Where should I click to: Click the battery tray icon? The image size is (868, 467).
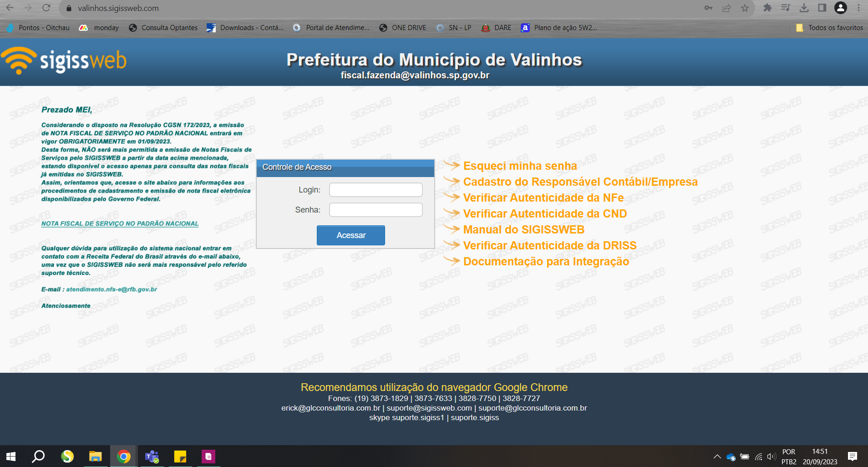(745, 457)
